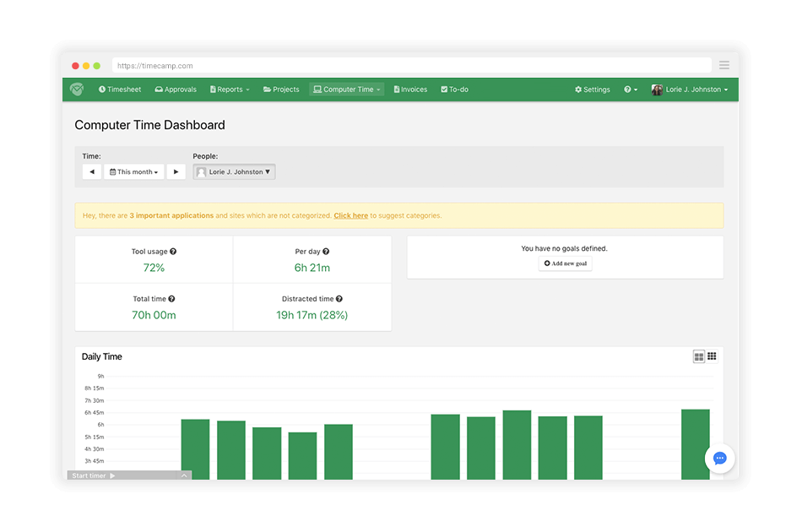Click the Tool usage help icon
Screen dimensions: 802x532
173,251
